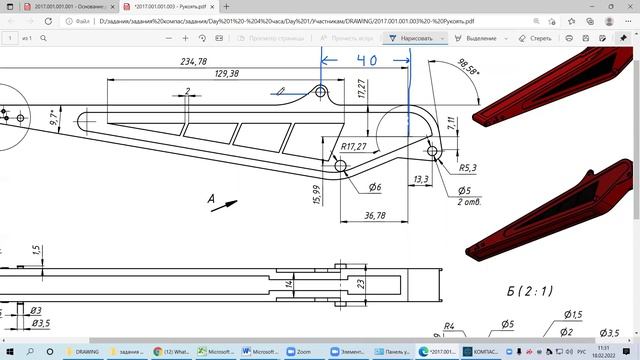The width and height of the screenshot is (640, 360).
Task: Open a new browser tab
Action: click(x=227, y=7)
